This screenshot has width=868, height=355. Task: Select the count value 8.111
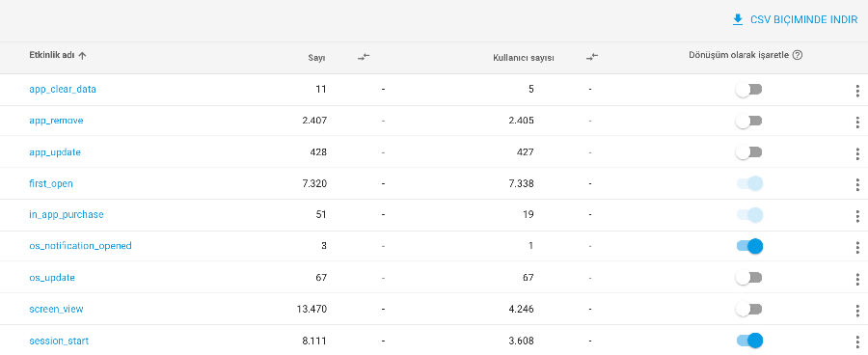click(x=314, y=341)
